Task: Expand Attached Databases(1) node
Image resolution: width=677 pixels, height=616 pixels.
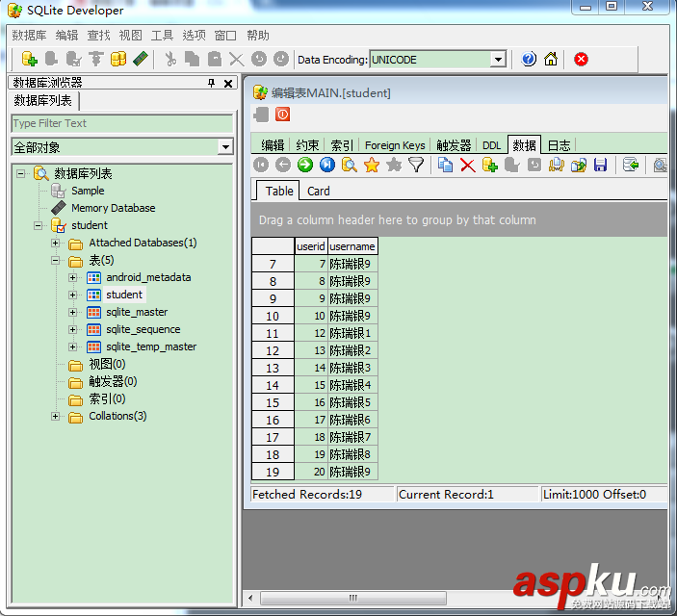Action: tap(55, 244)
